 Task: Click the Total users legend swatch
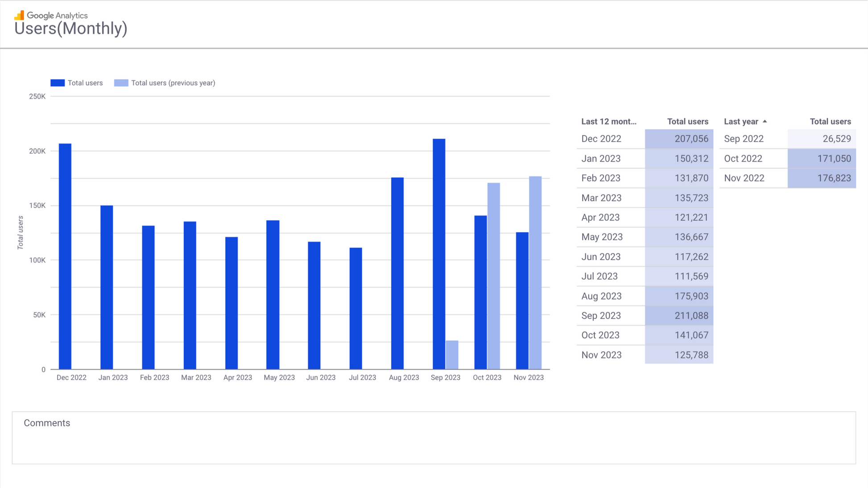click(x=58, y=83)
